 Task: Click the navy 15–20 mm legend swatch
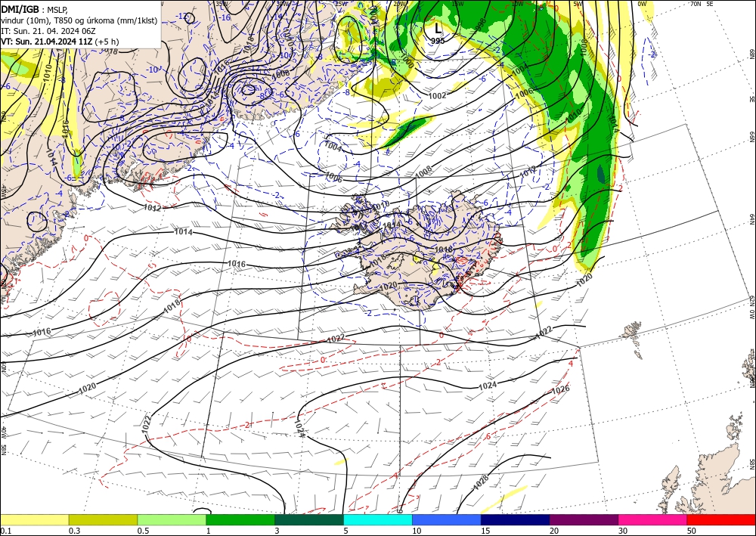coord(515,519)
